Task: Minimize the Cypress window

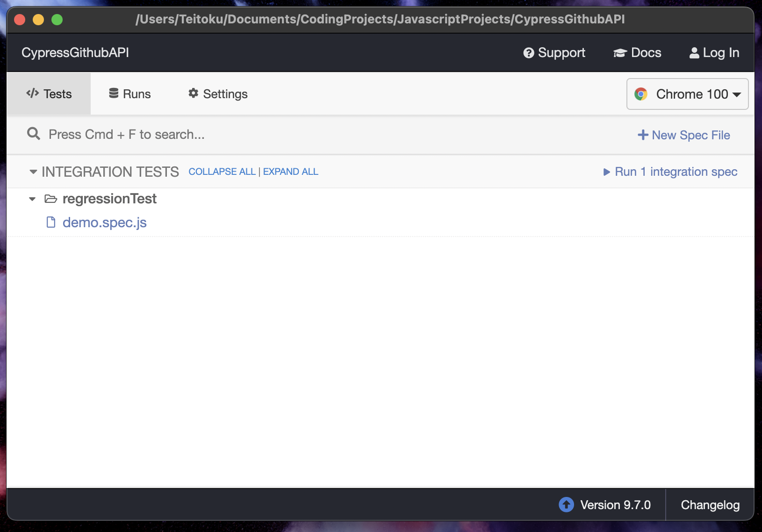Action: 38,20
